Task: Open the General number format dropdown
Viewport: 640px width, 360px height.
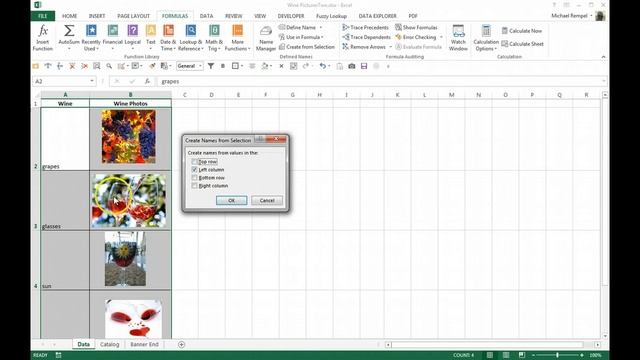Action: tap(200, 66)
